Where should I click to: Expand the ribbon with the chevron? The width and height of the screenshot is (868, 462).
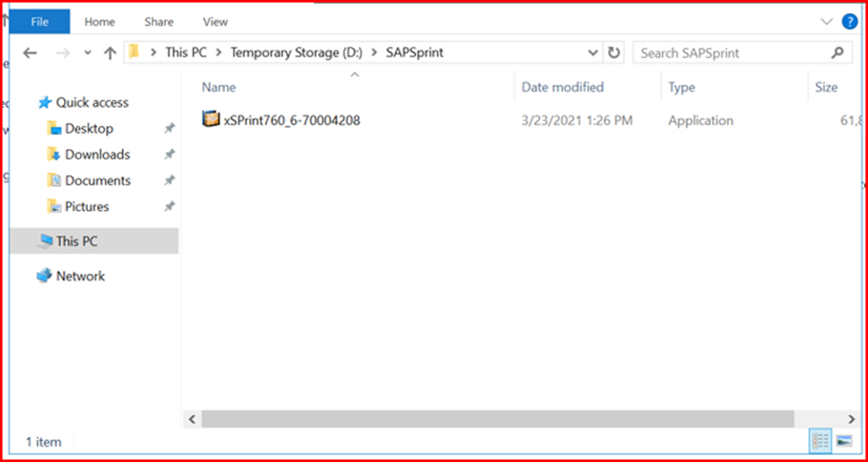point(826,22)
